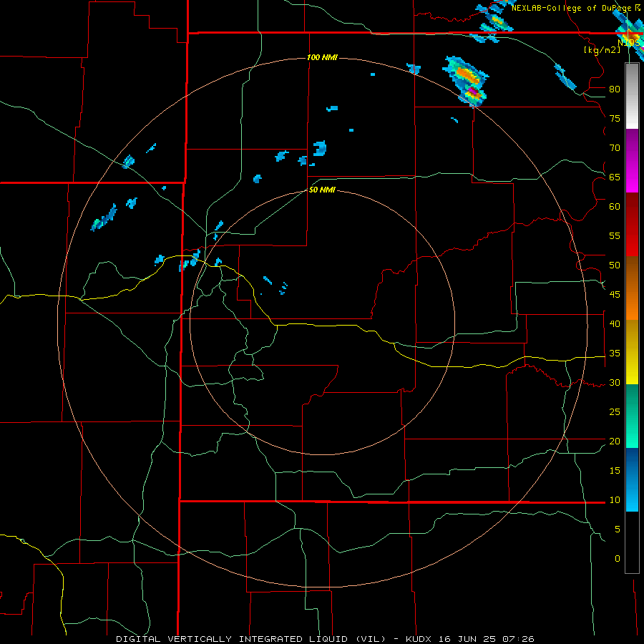Click the 70 value on the color scale
644x644 pixels.
pyautogui.click(x=615, y=148)
